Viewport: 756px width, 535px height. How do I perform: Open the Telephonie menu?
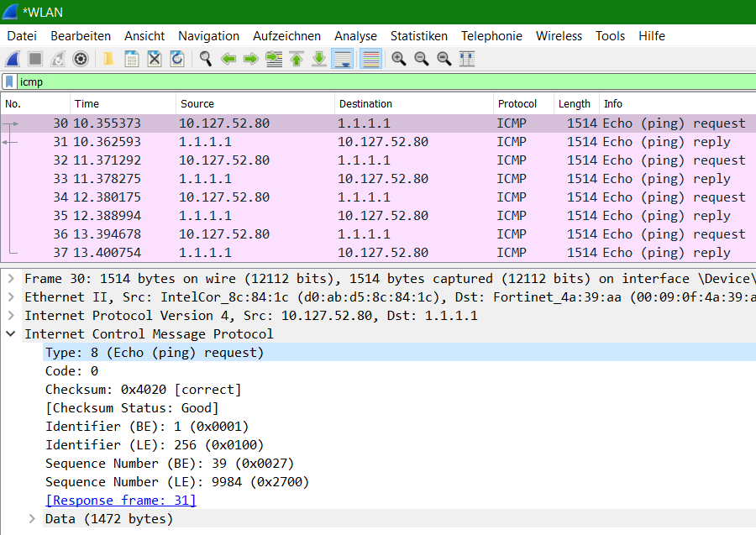pyautogui.click(x=491, y=35)
